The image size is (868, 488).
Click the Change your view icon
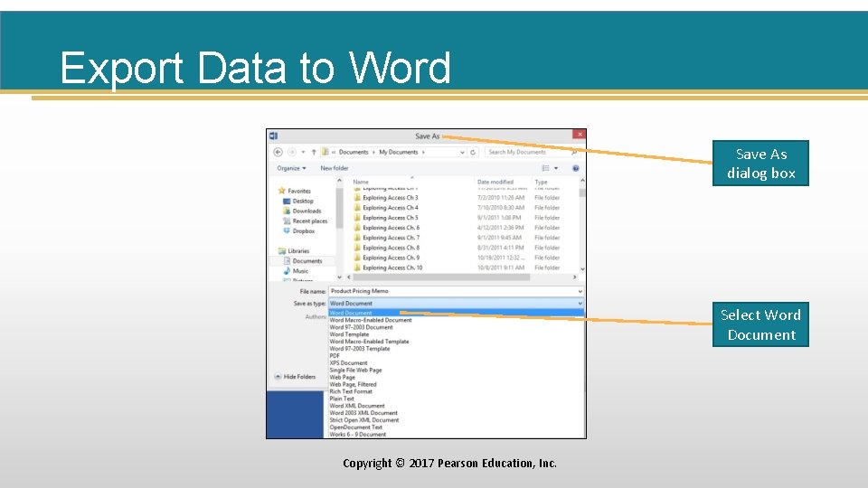click(546, 168)
